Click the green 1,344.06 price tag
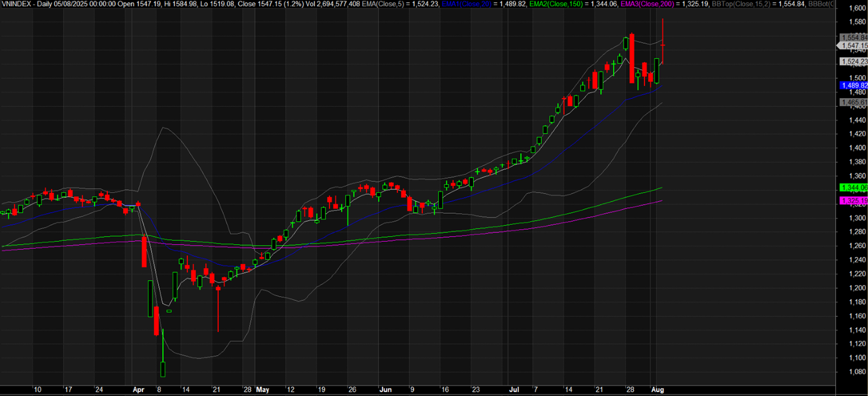Viewport: 868px width, 396px height. pos(853,187)
